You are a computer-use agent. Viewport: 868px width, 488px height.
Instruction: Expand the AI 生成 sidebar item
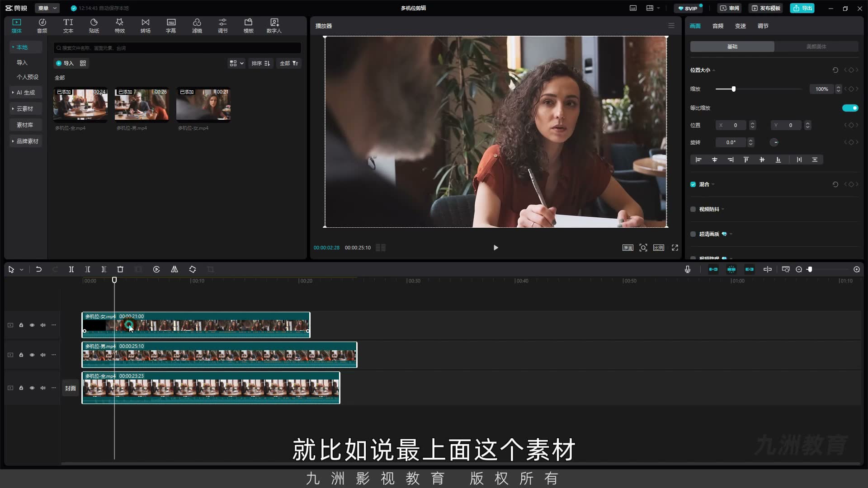(x=25, y=92)
